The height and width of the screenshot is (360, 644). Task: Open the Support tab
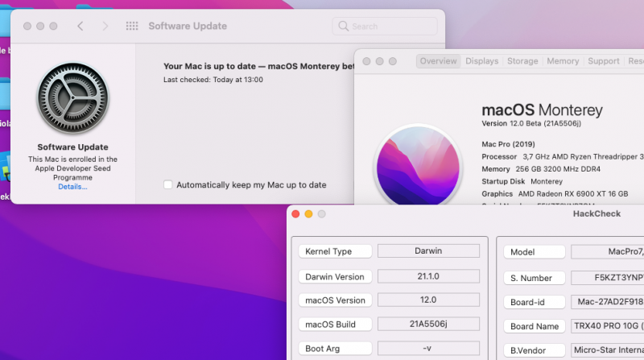pos(603,61)
